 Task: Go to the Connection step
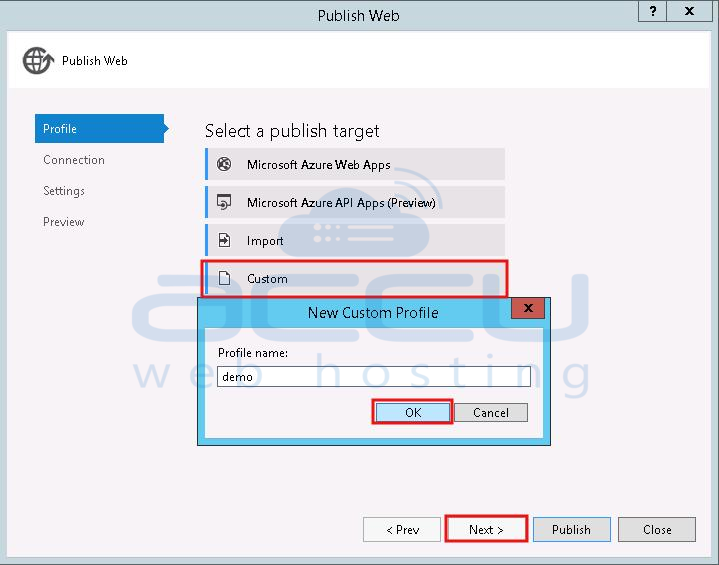pos(74,160)
